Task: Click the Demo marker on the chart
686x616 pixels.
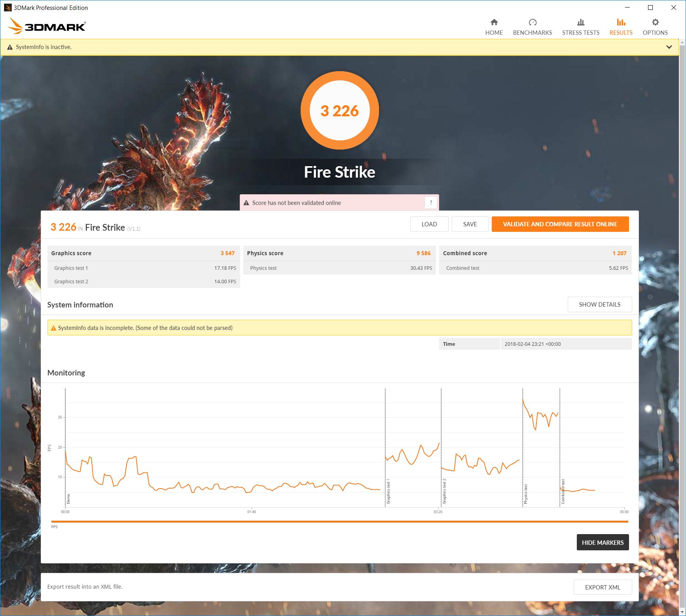Action: pos(68,498)
